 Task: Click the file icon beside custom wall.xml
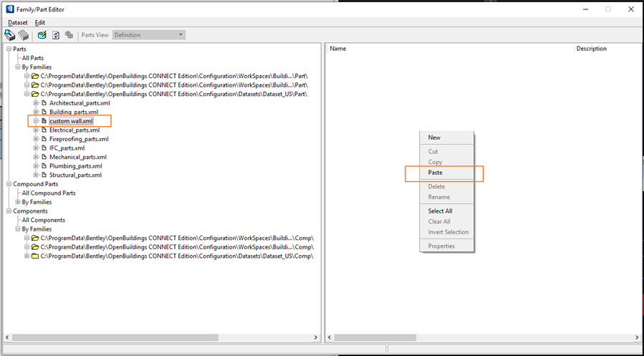pyautogui.click(x=44, y=121)
